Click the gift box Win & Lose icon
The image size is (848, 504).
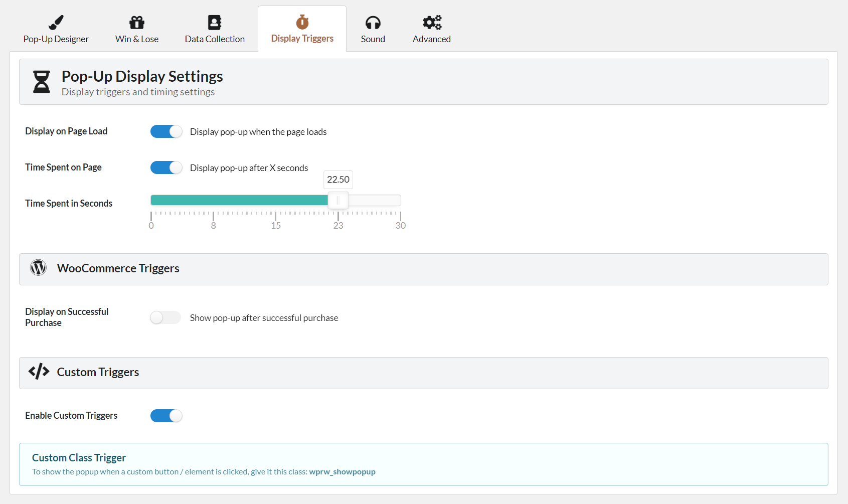tap(137, 23)
